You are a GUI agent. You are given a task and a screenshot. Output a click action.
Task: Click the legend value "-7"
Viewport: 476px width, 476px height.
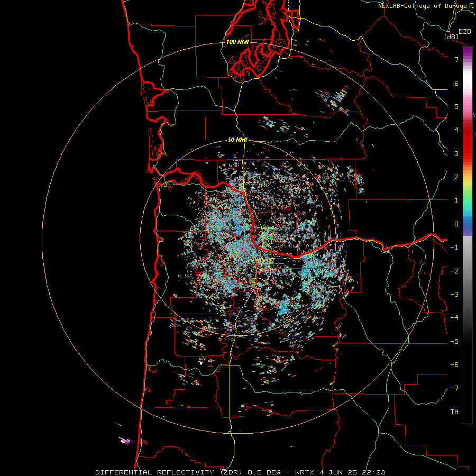coord(454,388)
